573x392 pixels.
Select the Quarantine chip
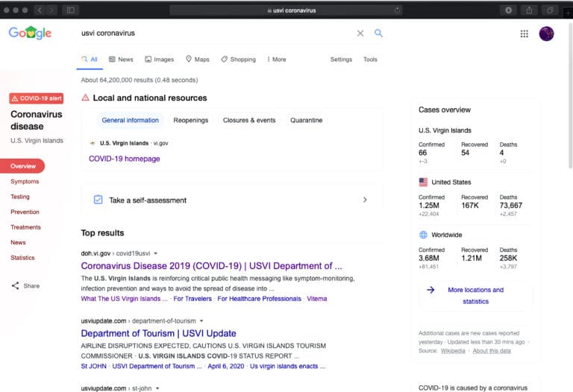[x=306, y=120]
